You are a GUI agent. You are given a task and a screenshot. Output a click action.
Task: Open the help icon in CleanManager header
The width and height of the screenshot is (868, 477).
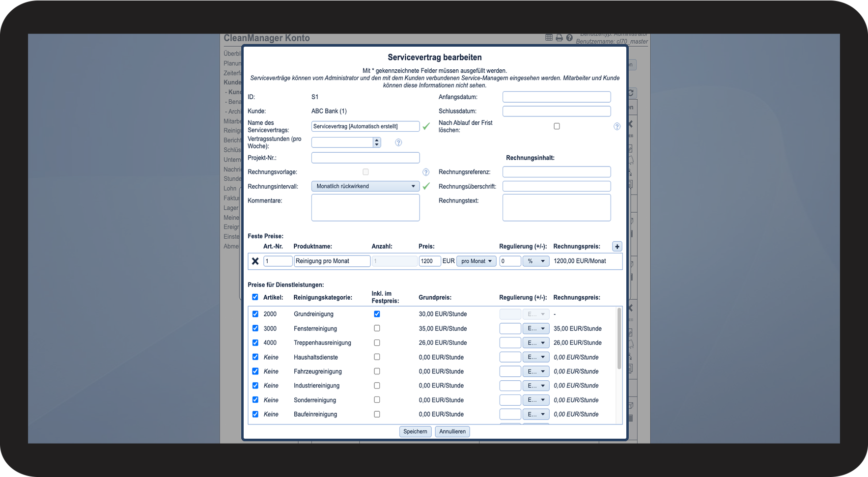pos(569,38)
